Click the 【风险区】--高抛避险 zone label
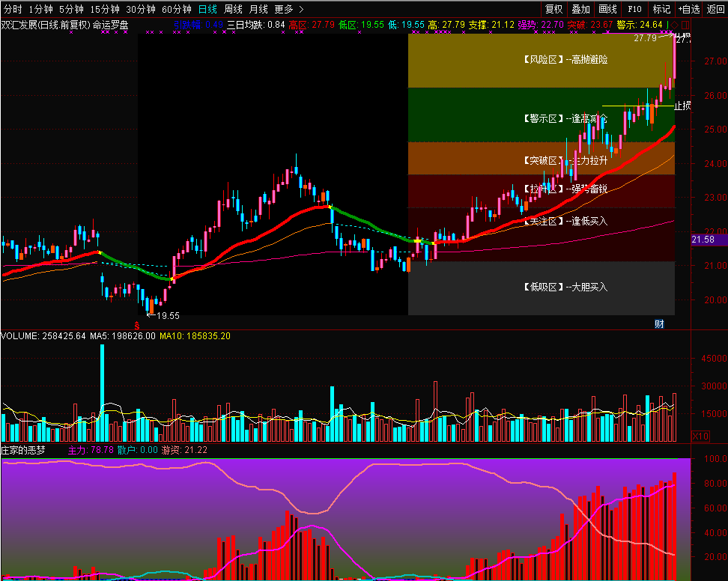 coord(565,59)
